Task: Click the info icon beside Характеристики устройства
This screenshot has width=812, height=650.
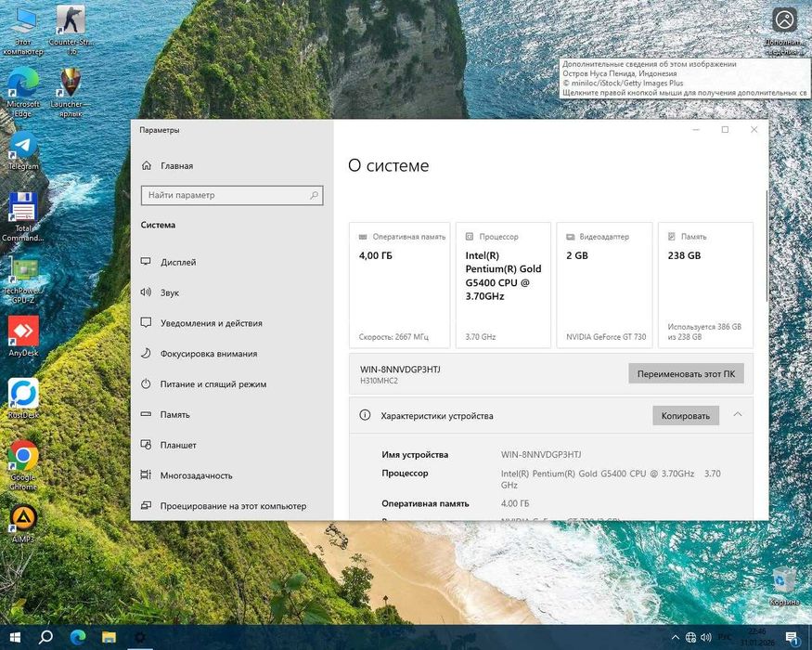Action: (365, 415)
